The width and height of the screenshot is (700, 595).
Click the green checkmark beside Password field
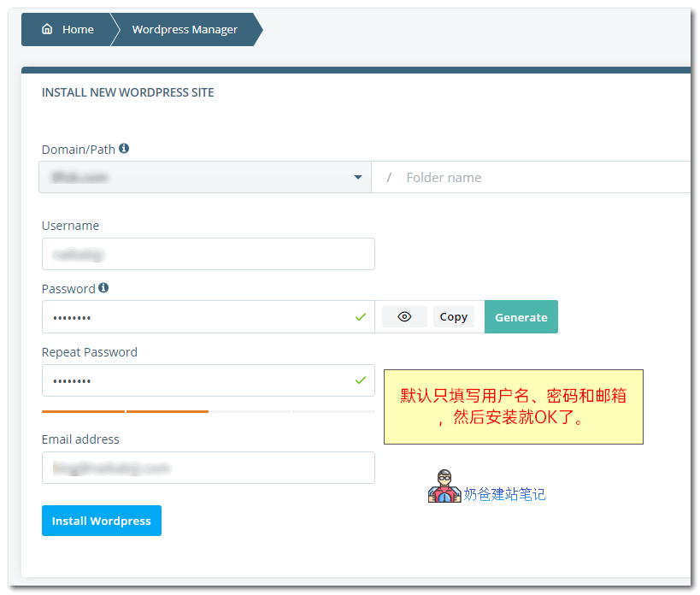click(x=361, y=316)
